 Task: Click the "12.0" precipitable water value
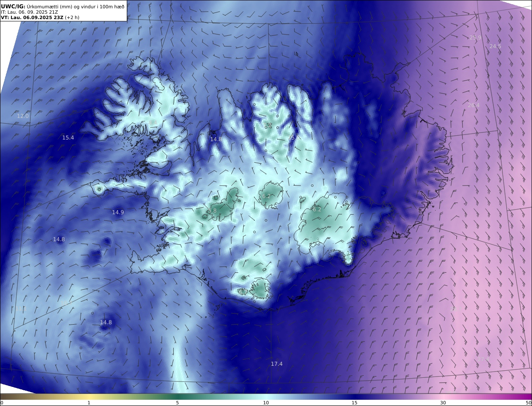click(23, 116)
